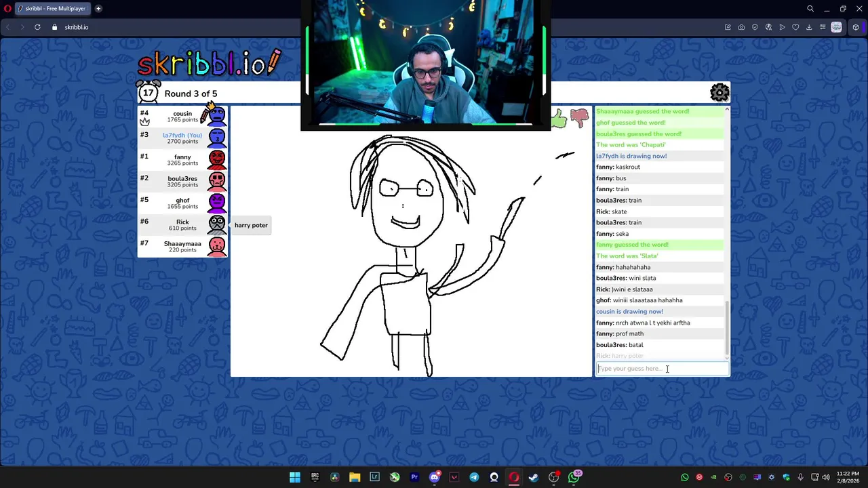
Task: Reload the page
Action: pyautogui.click(x=37, y=27)
